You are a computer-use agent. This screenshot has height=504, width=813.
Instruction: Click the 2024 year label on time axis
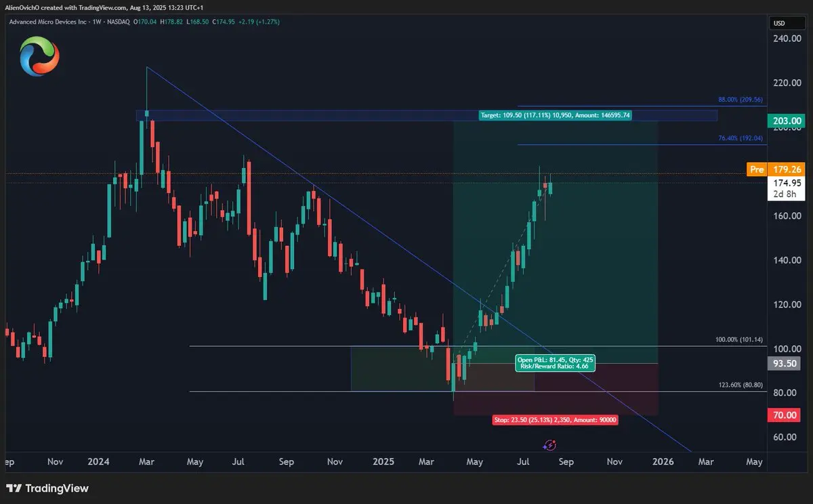pos(98,462)
